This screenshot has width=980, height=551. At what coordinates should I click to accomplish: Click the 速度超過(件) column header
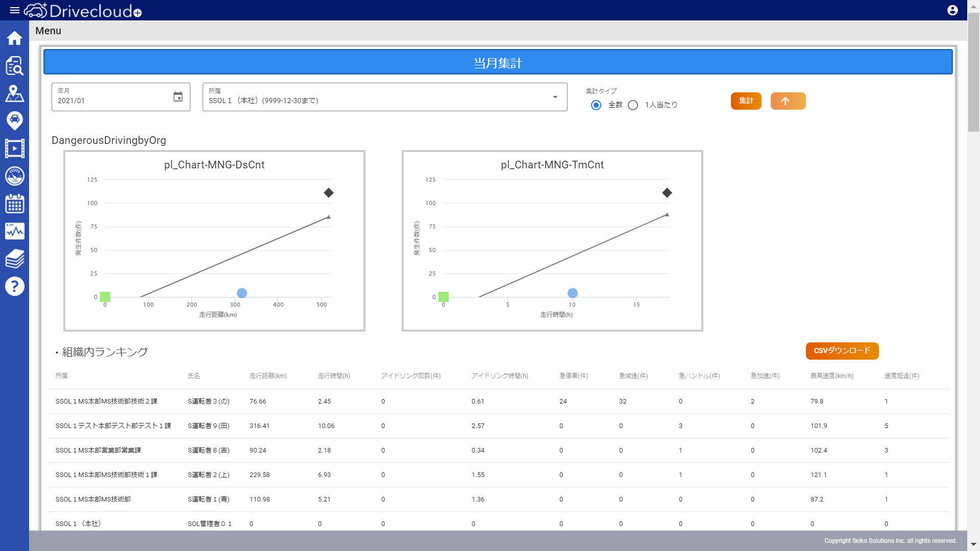click(x=902, y=376)
